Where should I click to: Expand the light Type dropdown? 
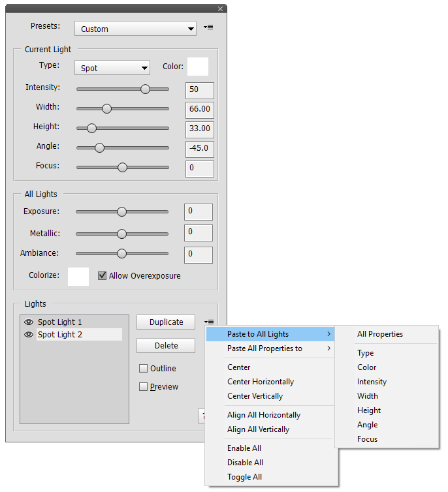click(x=112, y=68)
